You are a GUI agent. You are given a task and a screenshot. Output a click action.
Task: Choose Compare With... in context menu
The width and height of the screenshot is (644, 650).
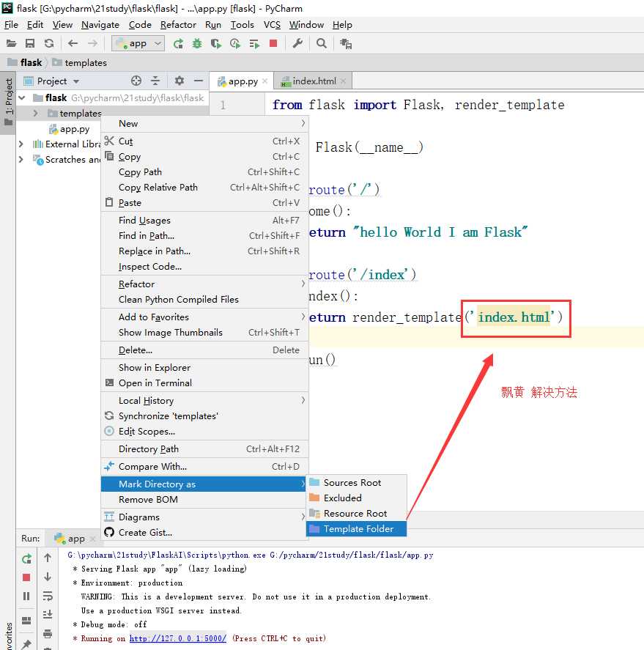[204, 466]
